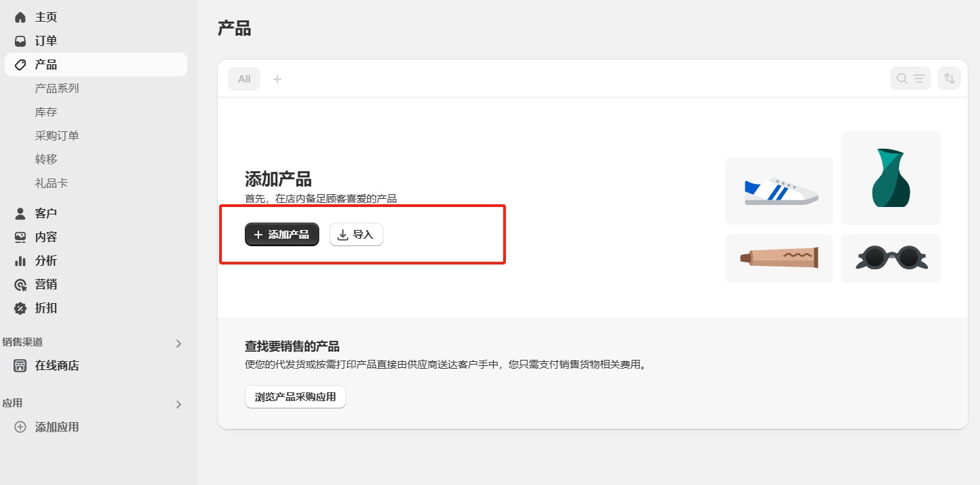Select the 在线商店 online store icon

(x=20, y=365)
